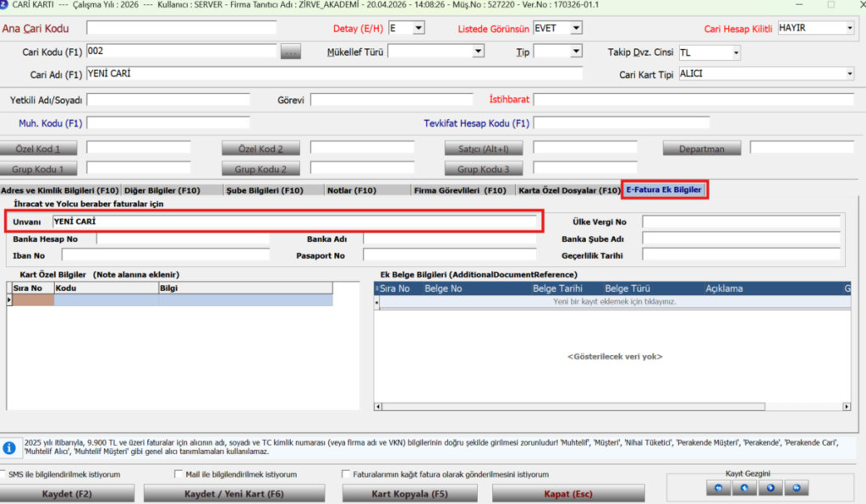The image size is (866, 504).
Task: Click the Satıcı (Alt+I) button
Action: pos(483,149)
